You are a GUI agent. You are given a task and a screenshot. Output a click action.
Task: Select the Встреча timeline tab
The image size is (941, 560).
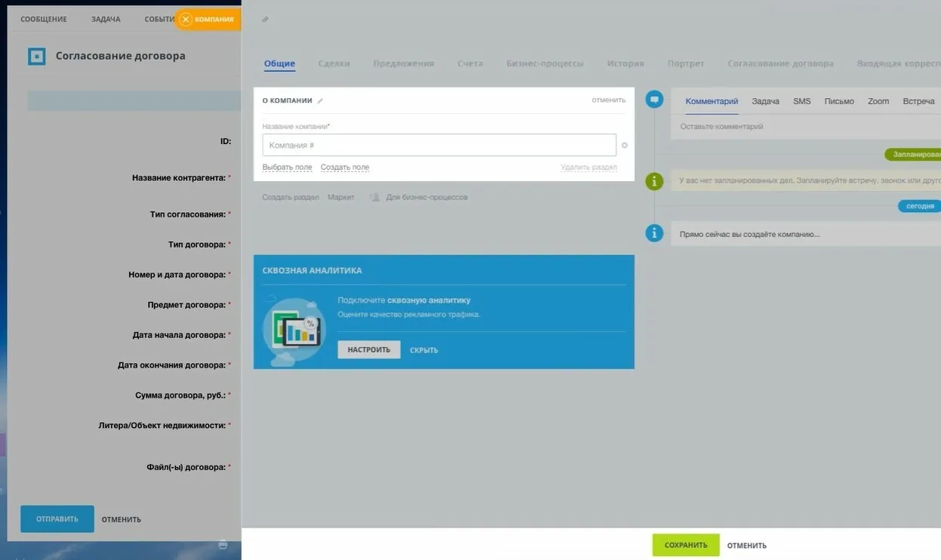(918, 101)
